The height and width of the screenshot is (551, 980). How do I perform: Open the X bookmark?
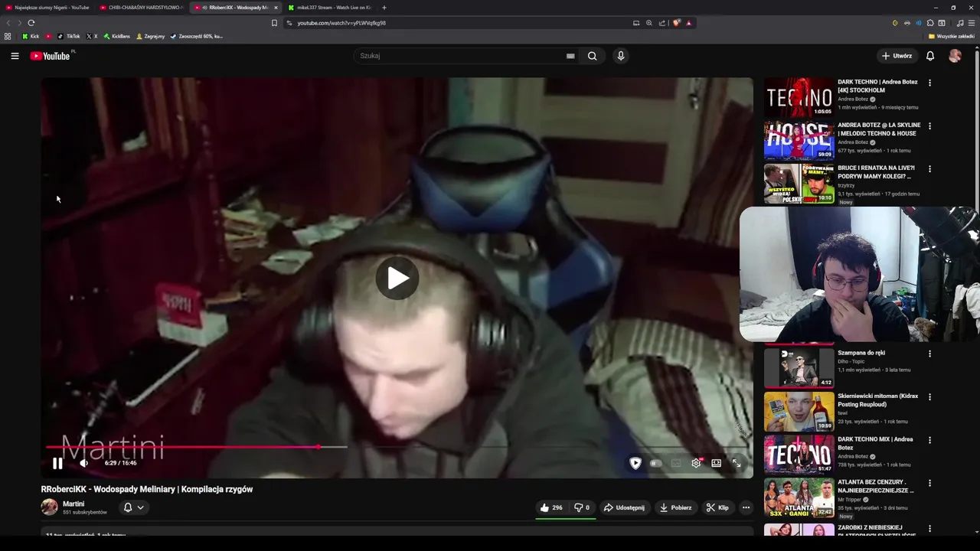92,36
